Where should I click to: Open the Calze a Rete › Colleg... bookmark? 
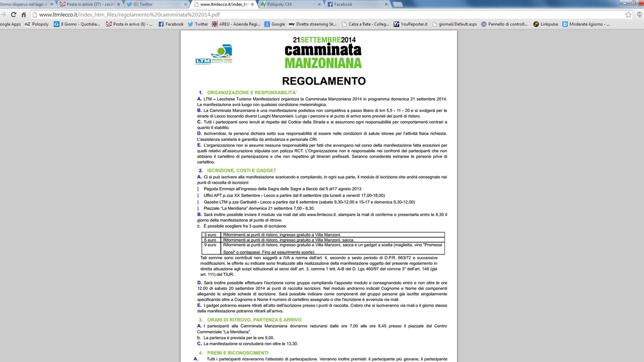pos(365,24)
